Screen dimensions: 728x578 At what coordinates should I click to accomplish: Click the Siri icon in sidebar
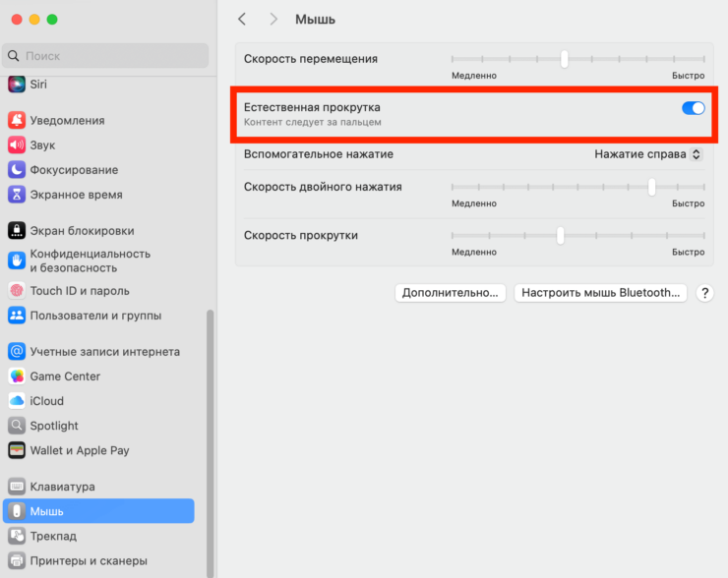17,86
